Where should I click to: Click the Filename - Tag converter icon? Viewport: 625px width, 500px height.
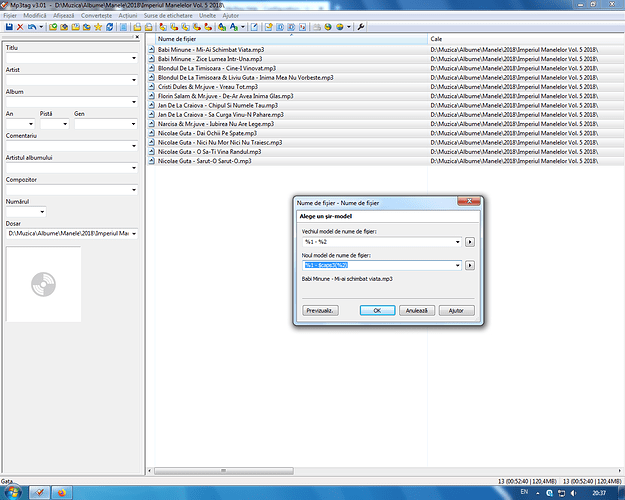coord(174,27)
